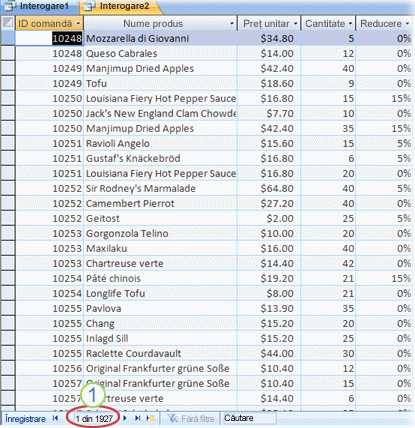Open the Preț unitar column dropdown arrow

(295, 24)
